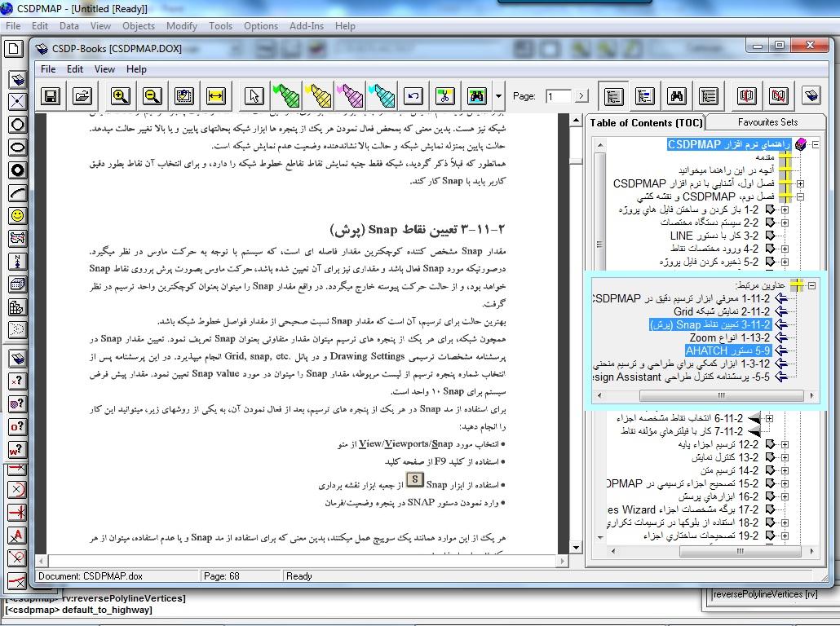Click the black binoculars find icon

click(677, 96)
